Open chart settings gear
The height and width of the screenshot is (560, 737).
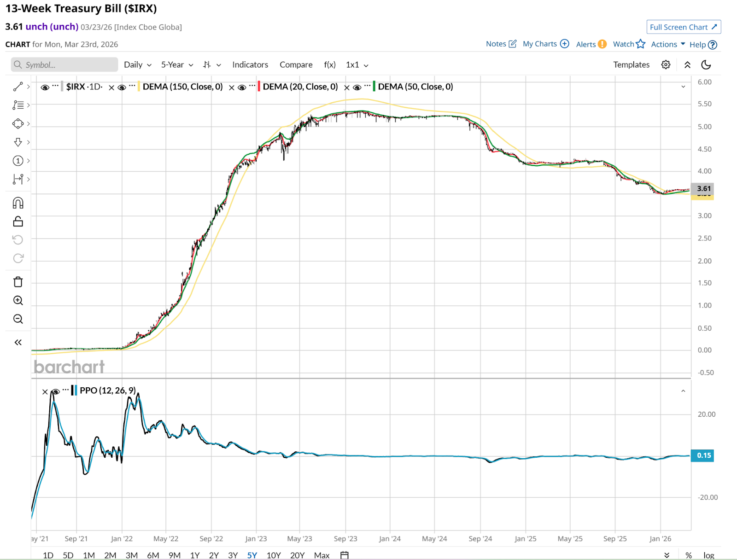(x=666, y=64)
